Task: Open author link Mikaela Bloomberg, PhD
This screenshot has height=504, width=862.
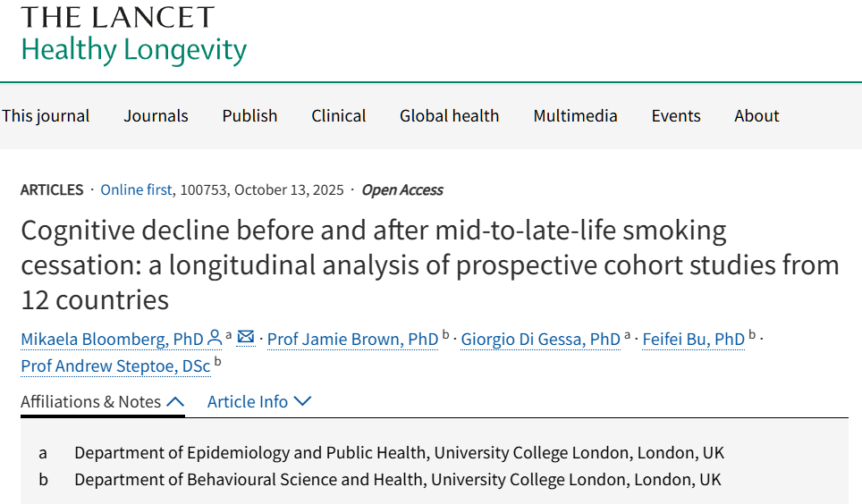Action: point(112,339)
